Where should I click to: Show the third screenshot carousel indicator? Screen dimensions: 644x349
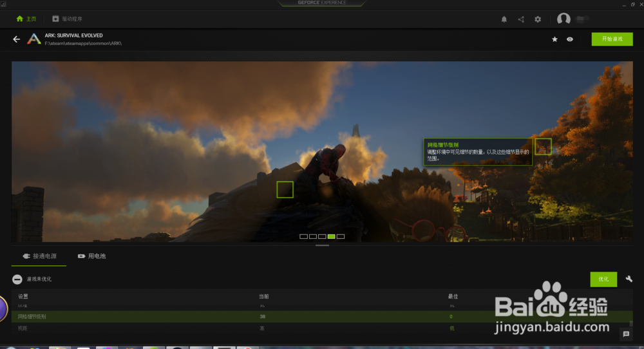pyautogui.click(x=322, y=236)
